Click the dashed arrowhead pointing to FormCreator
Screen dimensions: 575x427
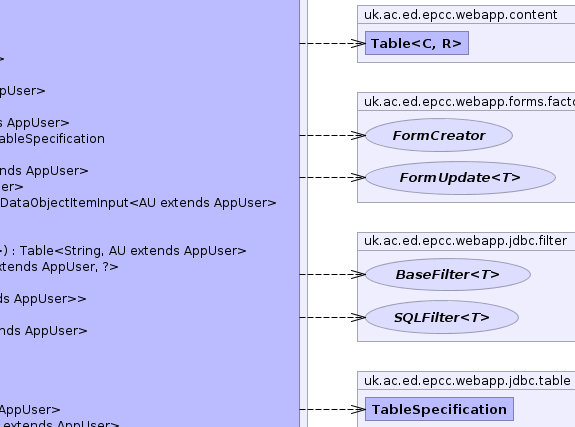[358, 135]
